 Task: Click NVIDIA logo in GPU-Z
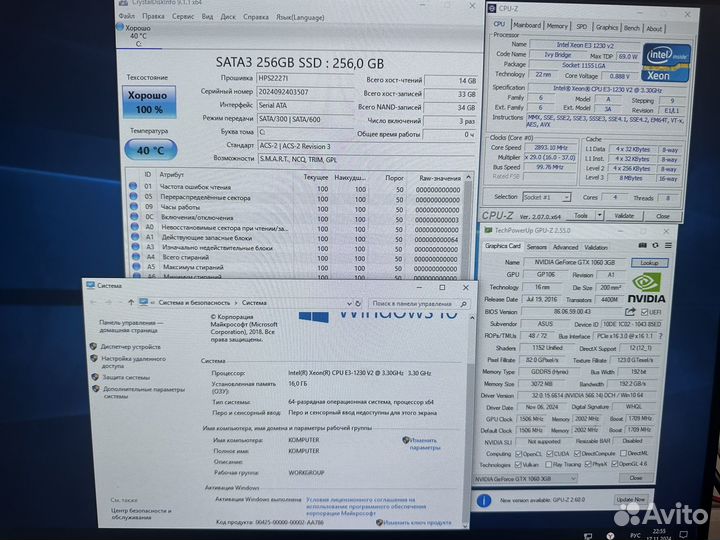[646, 288]
